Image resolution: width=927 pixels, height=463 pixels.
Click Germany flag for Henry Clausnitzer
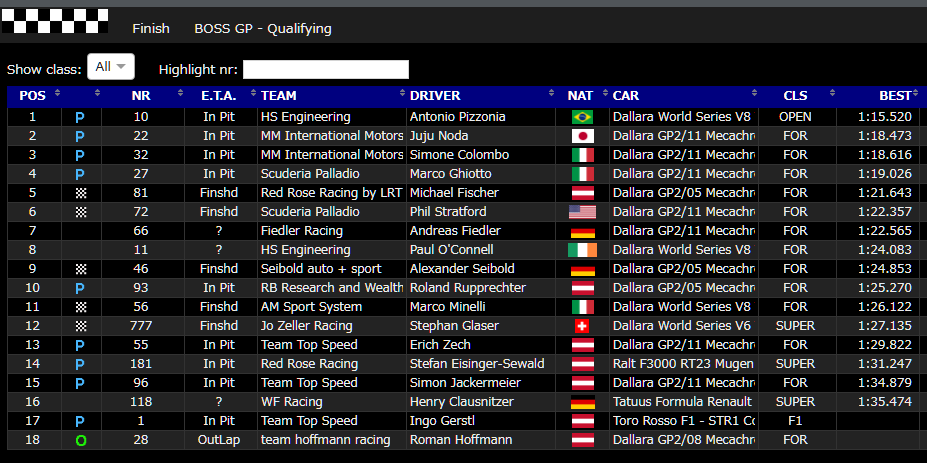pyautogui.click(x=582, y=402)
